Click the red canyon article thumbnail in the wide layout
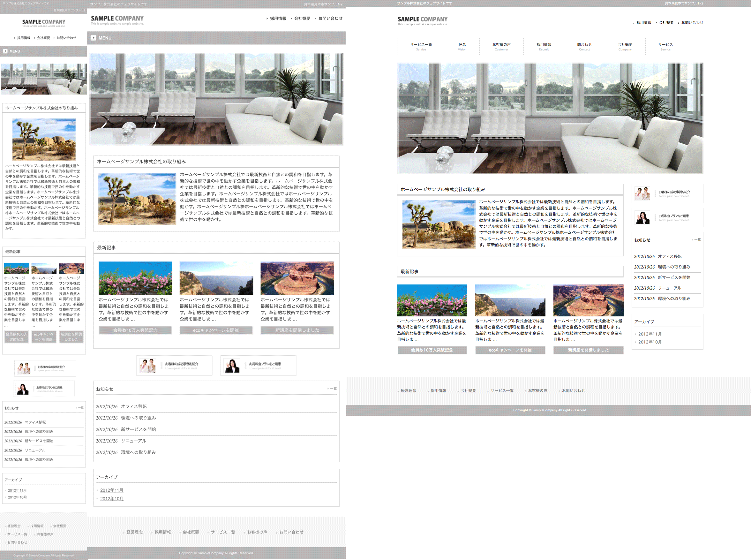Viewport: 751px width, 560px height. coord(588,300)
